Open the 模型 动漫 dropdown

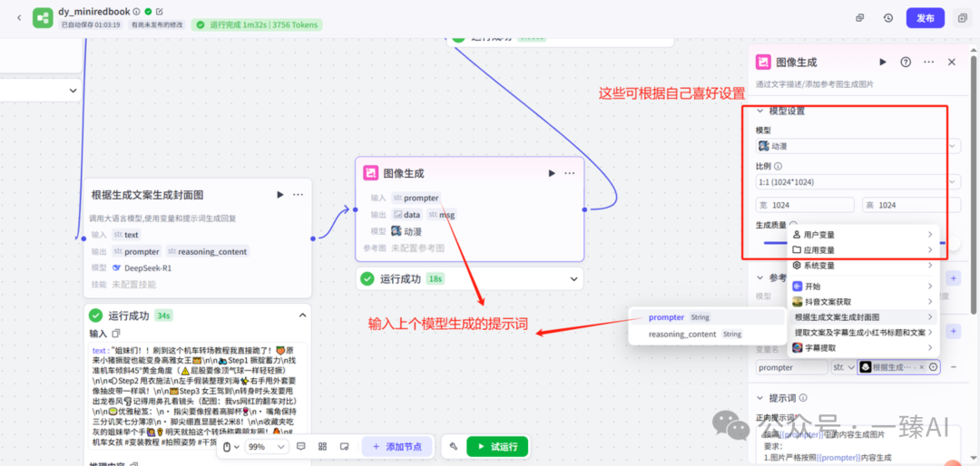click(858, 146)
